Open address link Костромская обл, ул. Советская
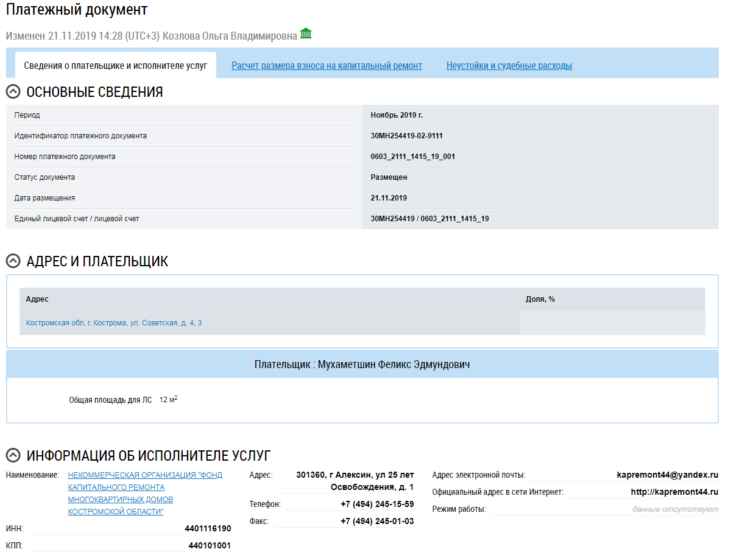 point(114,323)
